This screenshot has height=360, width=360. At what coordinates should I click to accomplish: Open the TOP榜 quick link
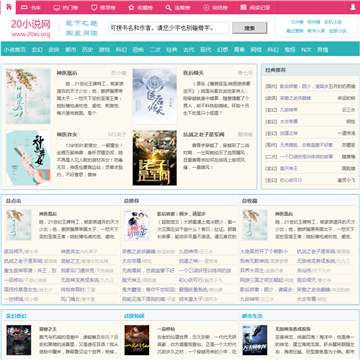tap(297, 22)
